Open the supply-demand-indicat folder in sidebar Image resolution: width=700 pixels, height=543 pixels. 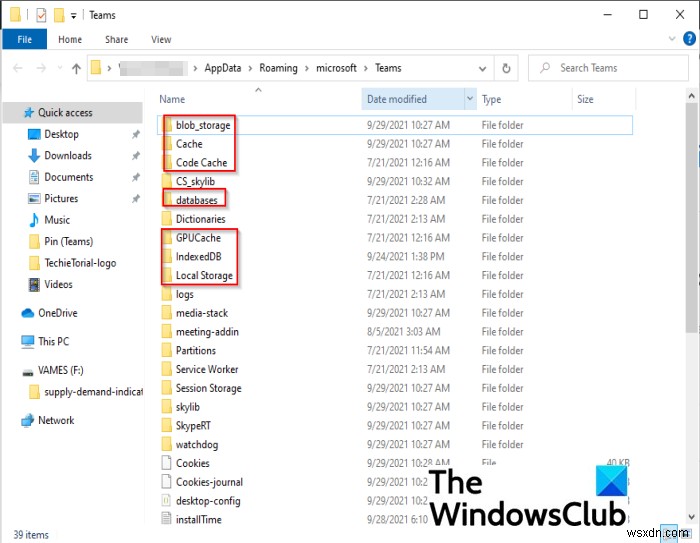pyautogui.click(x=93, y=392)
